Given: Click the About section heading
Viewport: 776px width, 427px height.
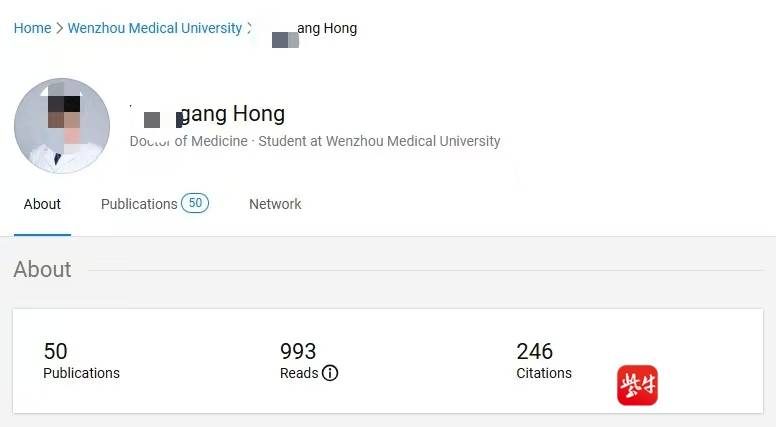Looking at the screenshot, I should (x=42, y=269).
